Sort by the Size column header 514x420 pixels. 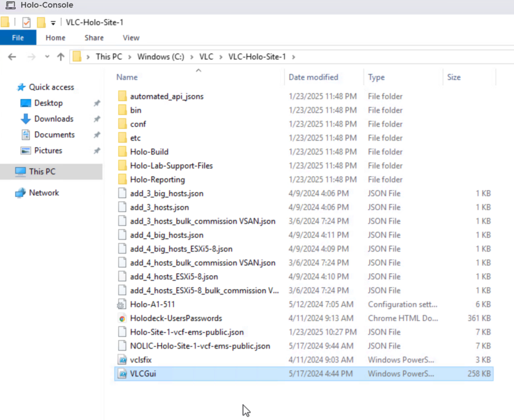pyautogui.click(x=454, y=77)
